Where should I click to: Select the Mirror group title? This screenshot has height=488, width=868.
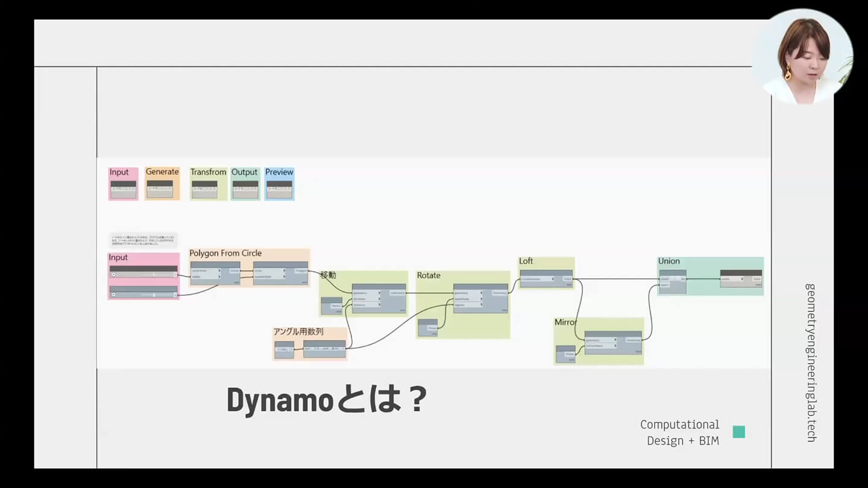pos(565,322)
